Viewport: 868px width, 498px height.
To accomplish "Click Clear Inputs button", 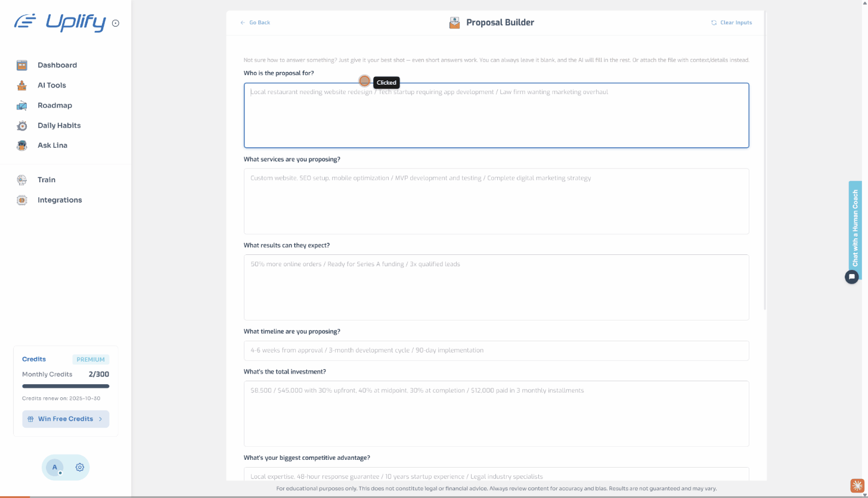I will coord(731,23).
